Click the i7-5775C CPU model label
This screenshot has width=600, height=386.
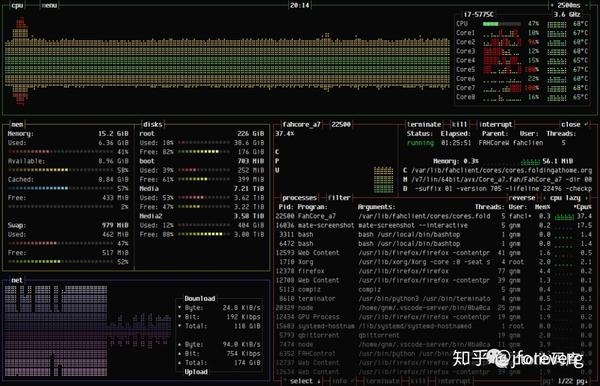coord(478,15)
